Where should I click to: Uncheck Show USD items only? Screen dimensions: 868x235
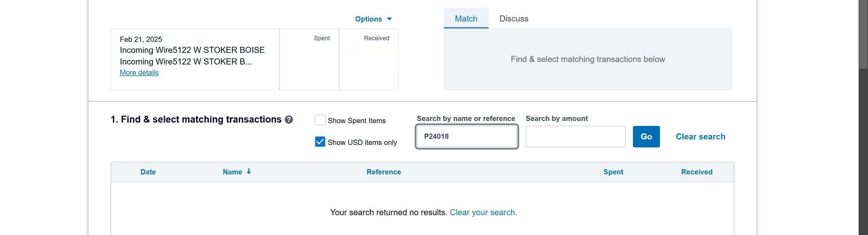point(320,142)
